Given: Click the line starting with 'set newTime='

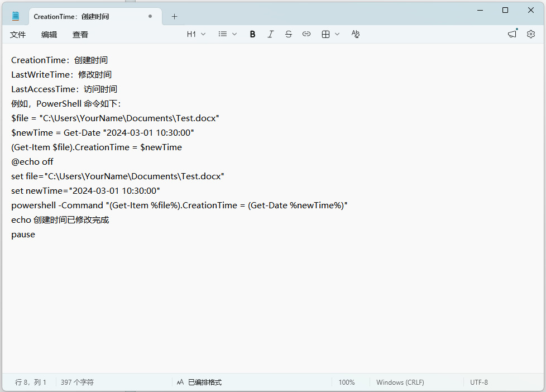Looking at the screenshot, I should click(x=85, y=191).
